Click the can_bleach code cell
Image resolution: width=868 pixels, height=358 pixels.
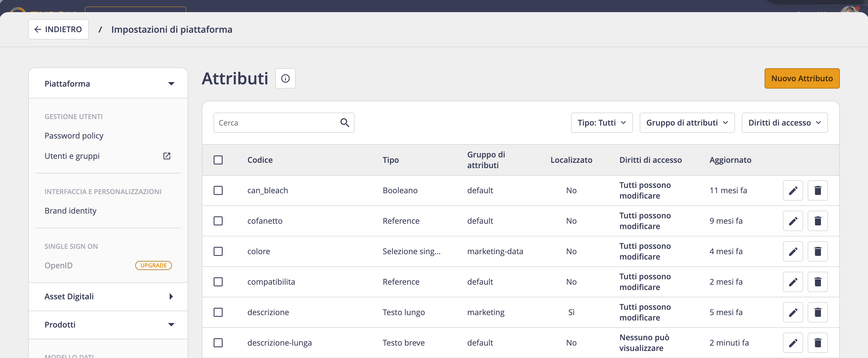point(267,191)
